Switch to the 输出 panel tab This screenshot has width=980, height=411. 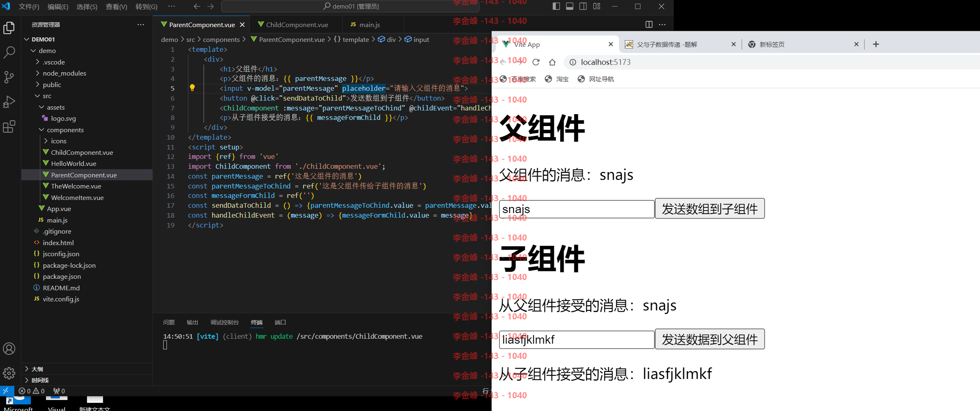point(192,322)
